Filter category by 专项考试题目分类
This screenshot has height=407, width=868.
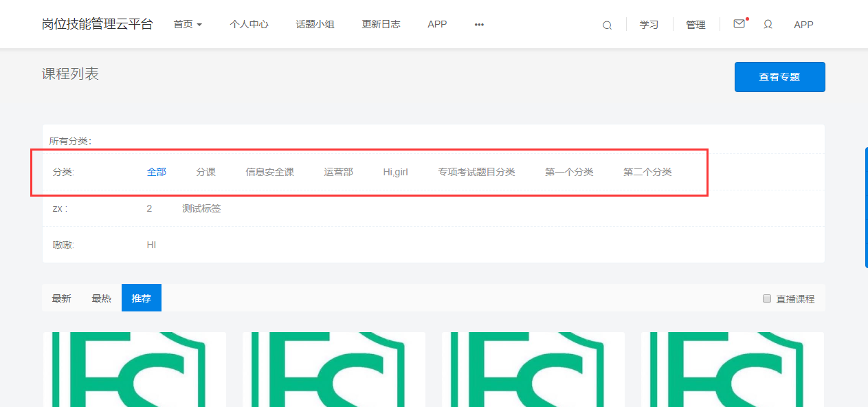pyautogui.click(x=476, y=172)
